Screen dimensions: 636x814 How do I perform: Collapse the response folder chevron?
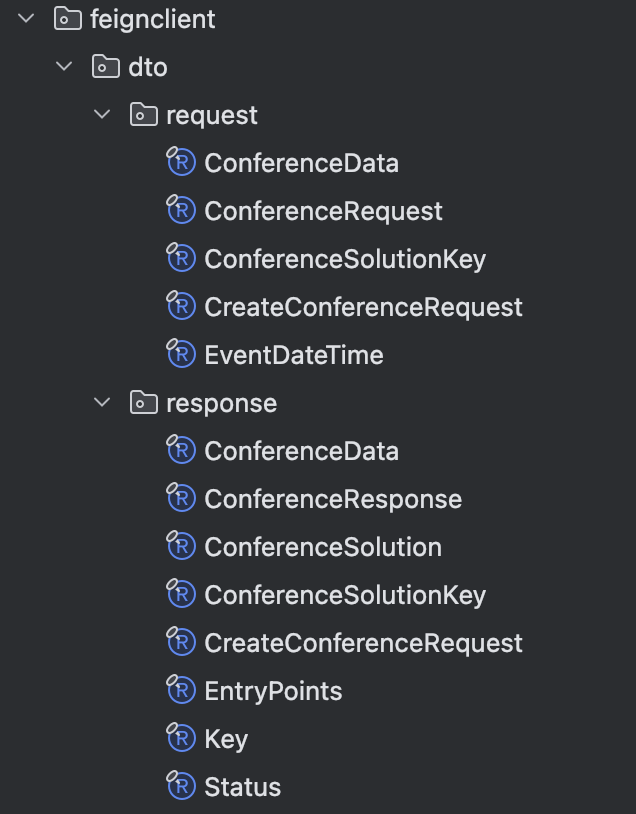click(x=103, y=403)
